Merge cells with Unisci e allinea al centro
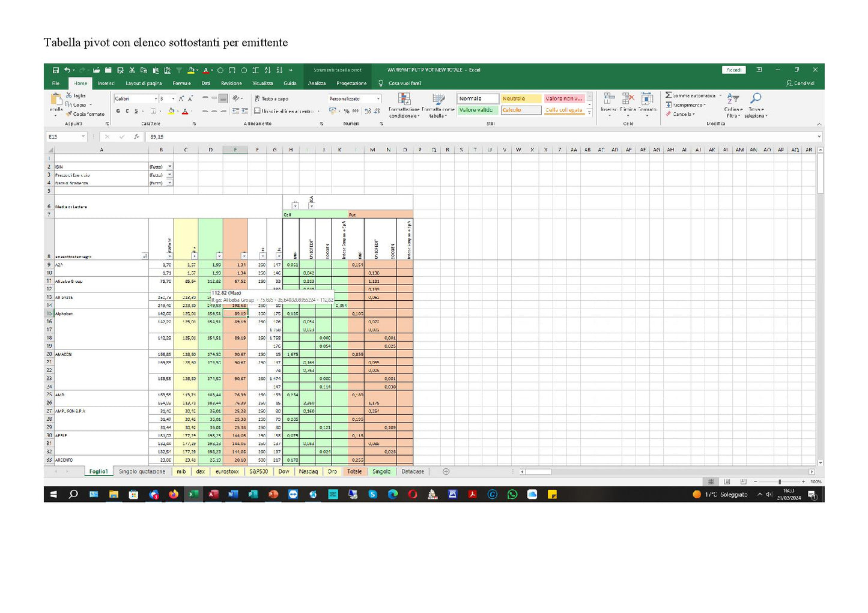Viewport: 868px width, 613px height. point(284,111)
